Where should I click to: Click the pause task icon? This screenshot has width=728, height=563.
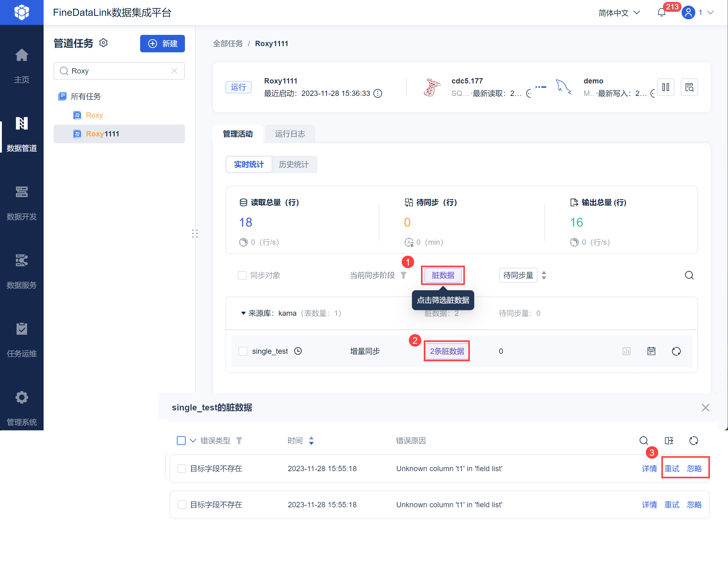point(665,87)
